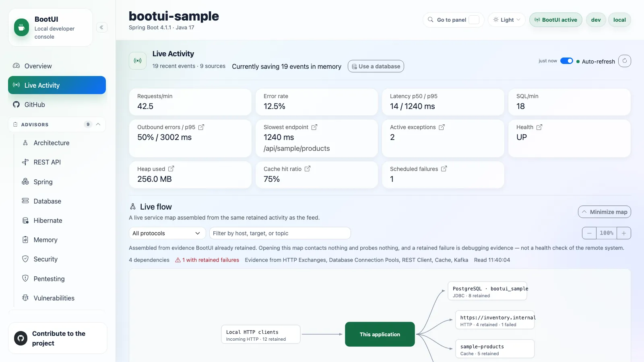Toggle the Auto-refresh switch
Image resolution: width=644 pixels, height=362 pixels.
[x=567, y=61]
